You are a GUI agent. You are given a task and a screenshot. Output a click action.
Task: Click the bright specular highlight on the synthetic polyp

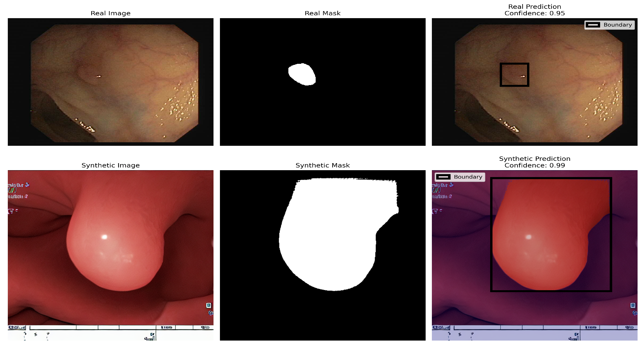[105, 237]
